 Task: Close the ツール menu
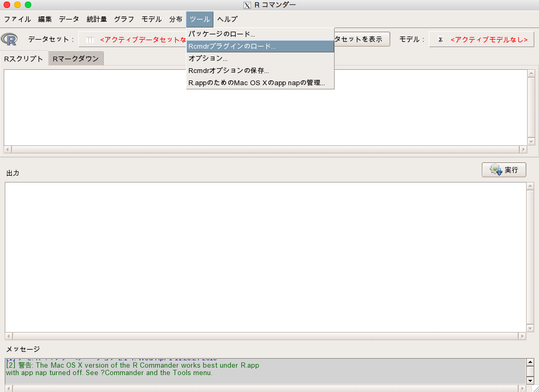[200, 19]
